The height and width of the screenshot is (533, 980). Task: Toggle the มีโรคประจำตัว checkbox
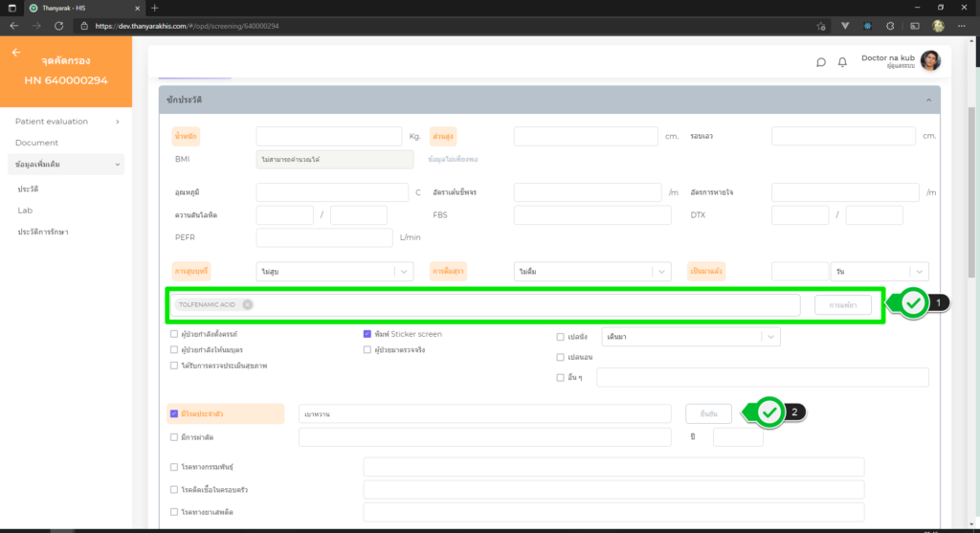(173, 413)
